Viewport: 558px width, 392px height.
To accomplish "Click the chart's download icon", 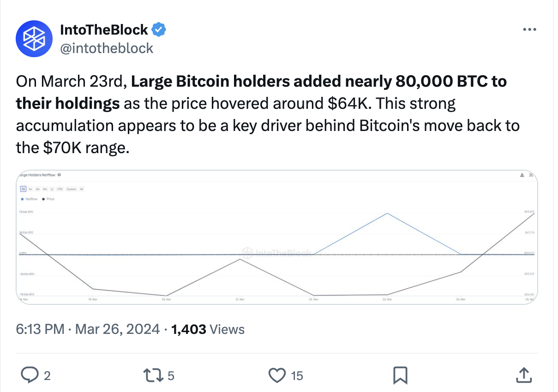I will (522, 175).
